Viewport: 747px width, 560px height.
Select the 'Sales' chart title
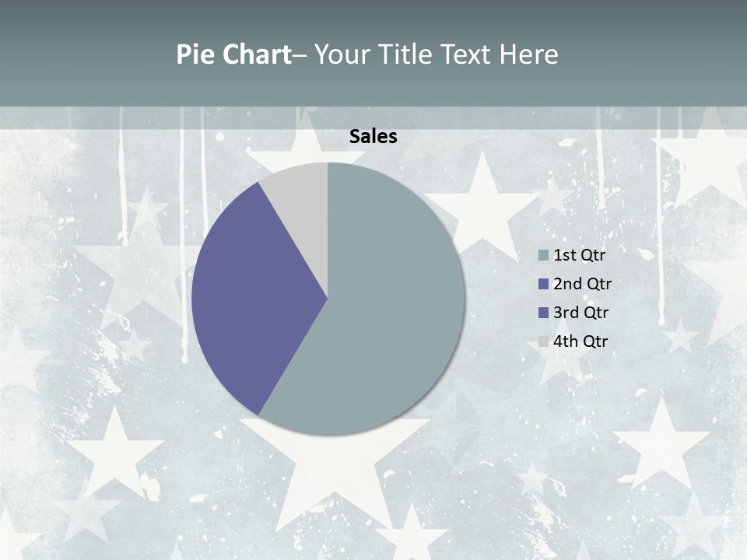[373, 137]
